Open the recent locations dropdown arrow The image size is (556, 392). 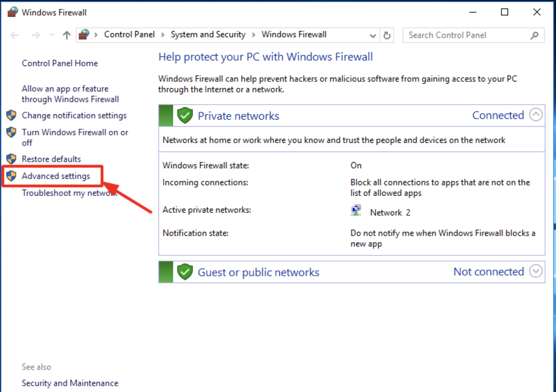pos(52,35)
